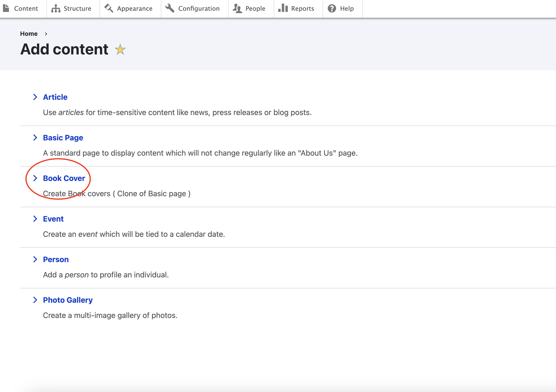Open the Appearance menu label
The height and width of the screenshot is (392, 556).
click(135, 9)
